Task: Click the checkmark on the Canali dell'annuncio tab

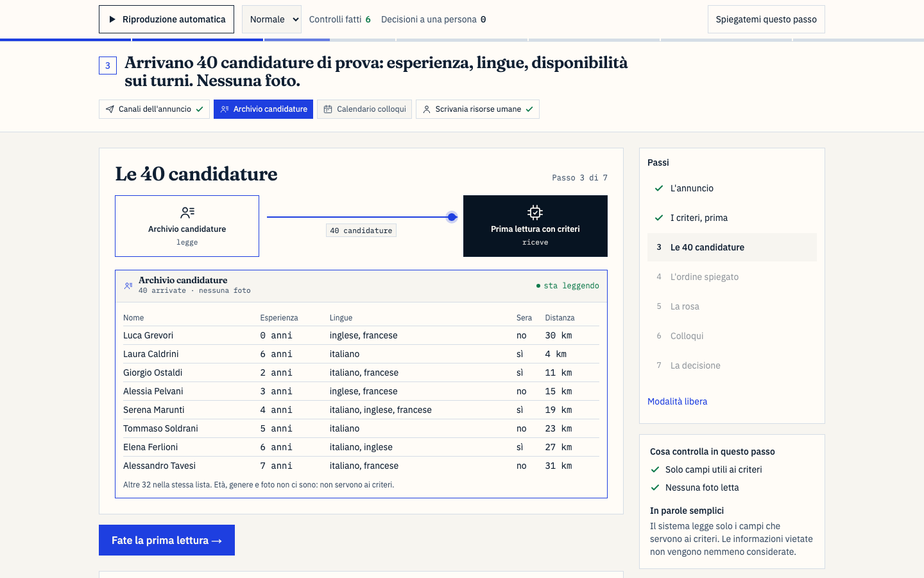Action: [x=200, y=109]
